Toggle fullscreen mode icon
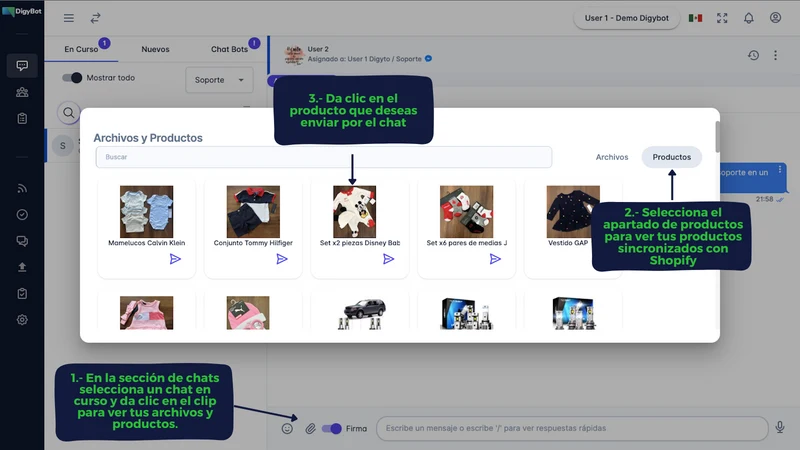The height and width of the screenshot is (450, 800). (722, 18)
